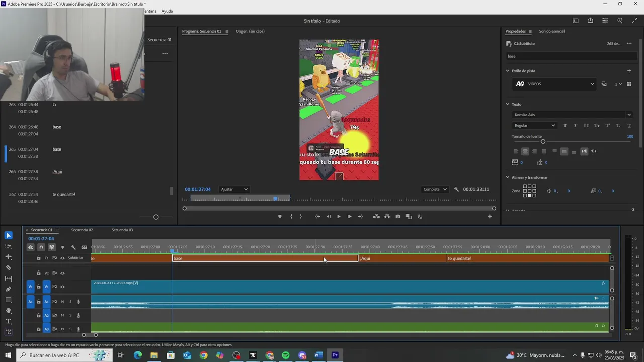Open Microsoft Word from the taskbar

point(318,355)
